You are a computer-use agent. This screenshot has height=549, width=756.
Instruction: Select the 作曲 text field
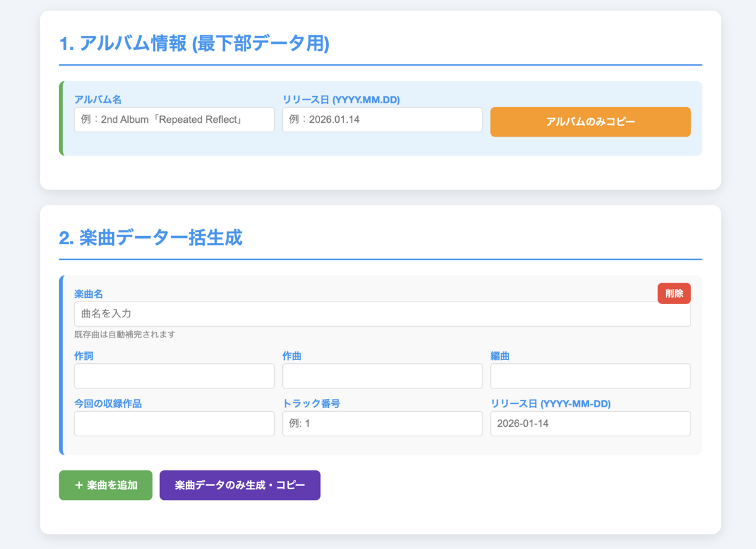(382, 376)
